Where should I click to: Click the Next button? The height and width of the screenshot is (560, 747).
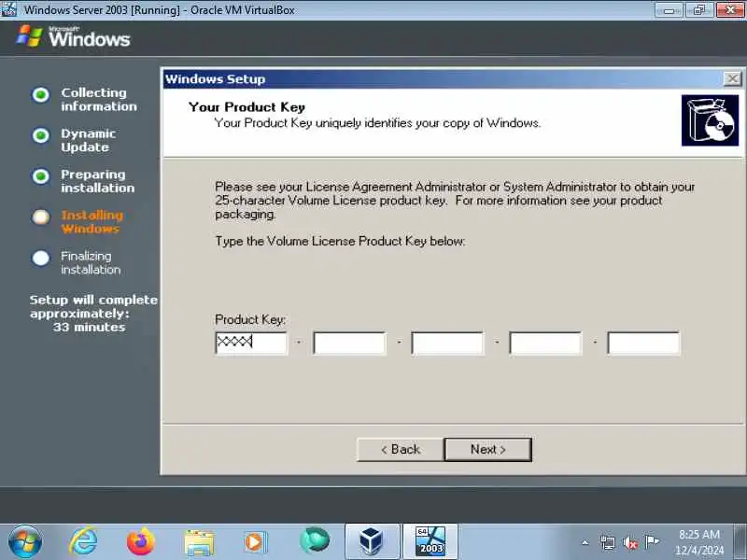[x=487, y=450]
